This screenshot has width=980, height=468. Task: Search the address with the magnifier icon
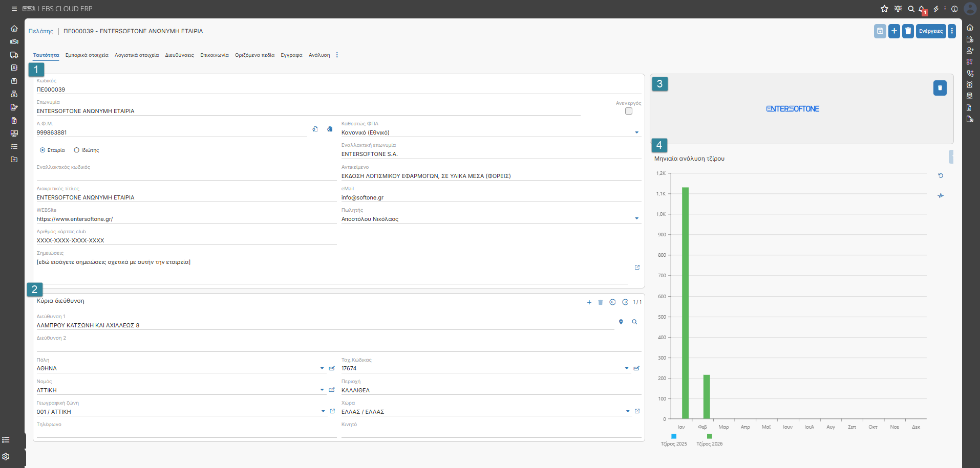[634, 322]
